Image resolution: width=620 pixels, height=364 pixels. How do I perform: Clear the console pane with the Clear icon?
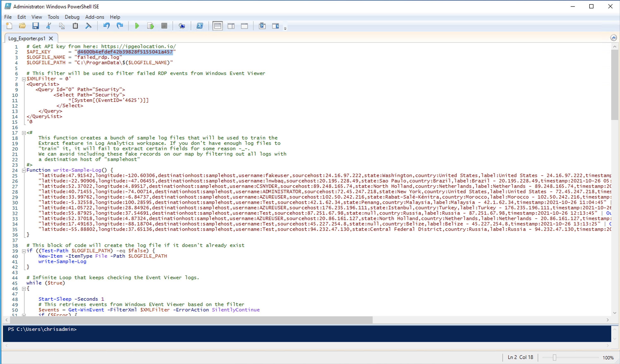pos(88,26)
